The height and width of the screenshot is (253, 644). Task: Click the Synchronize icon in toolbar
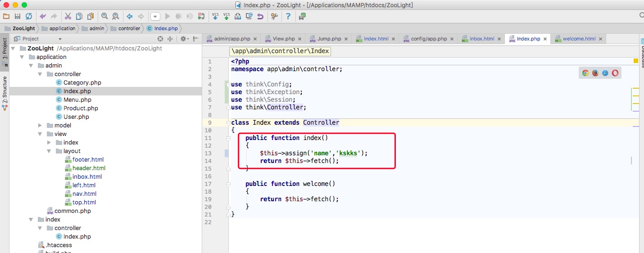click(29, 16)
